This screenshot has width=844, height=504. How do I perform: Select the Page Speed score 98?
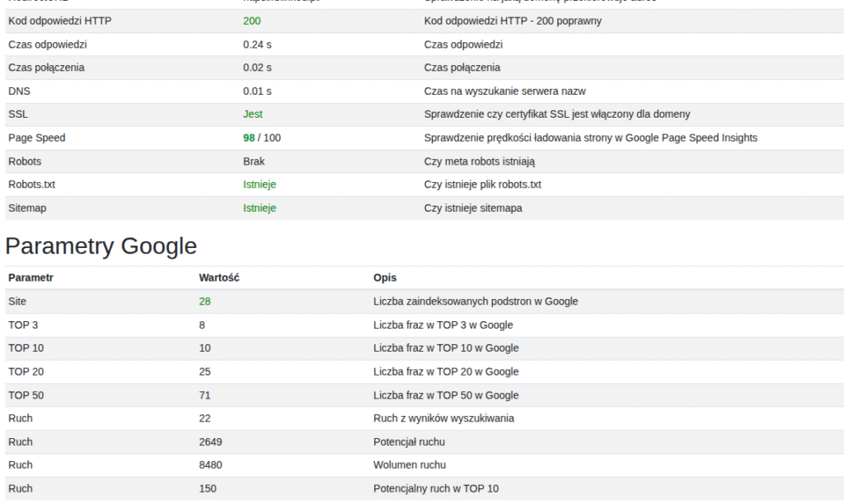249,138
